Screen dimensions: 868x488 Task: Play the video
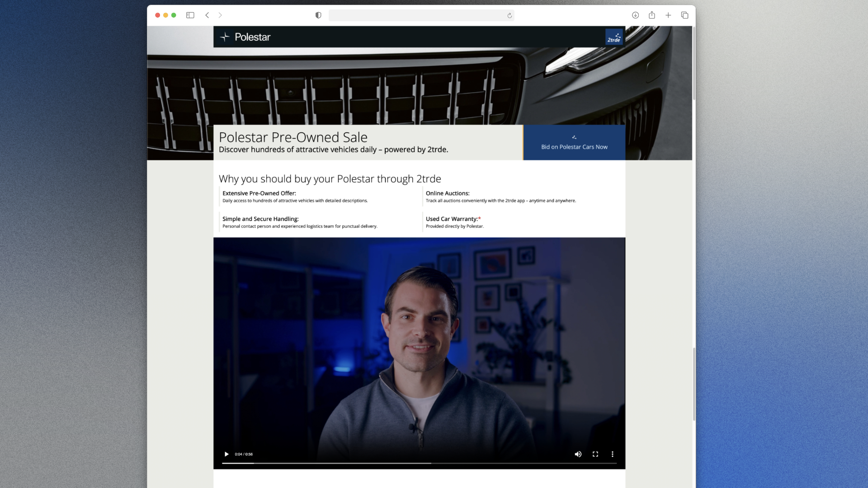[226, 454]
